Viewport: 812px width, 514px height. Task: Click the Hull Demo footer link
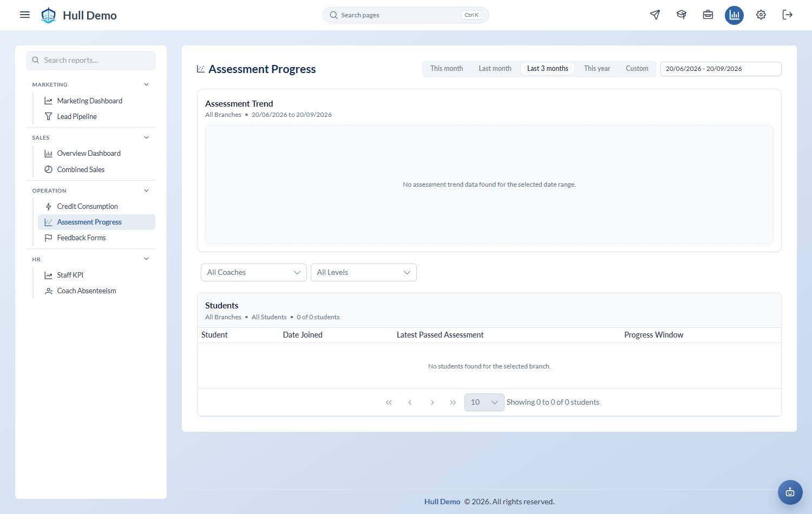click(442, 502)
